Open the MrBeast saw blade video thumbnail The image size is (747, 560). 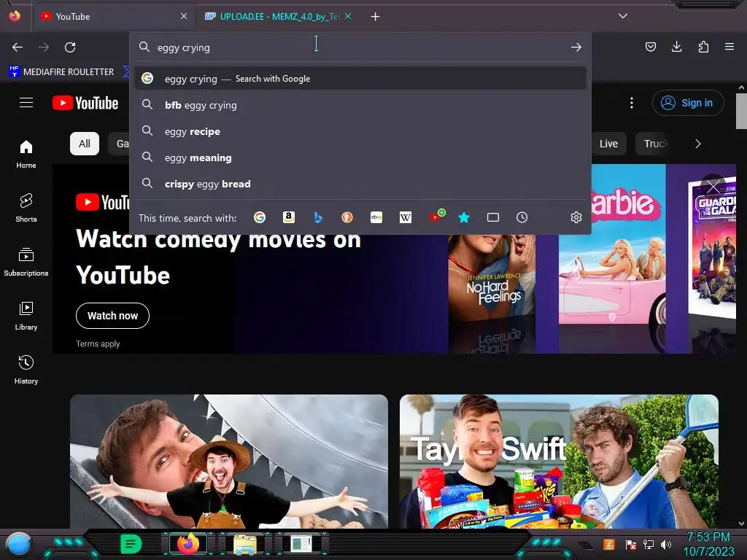[x=229, y=461]
